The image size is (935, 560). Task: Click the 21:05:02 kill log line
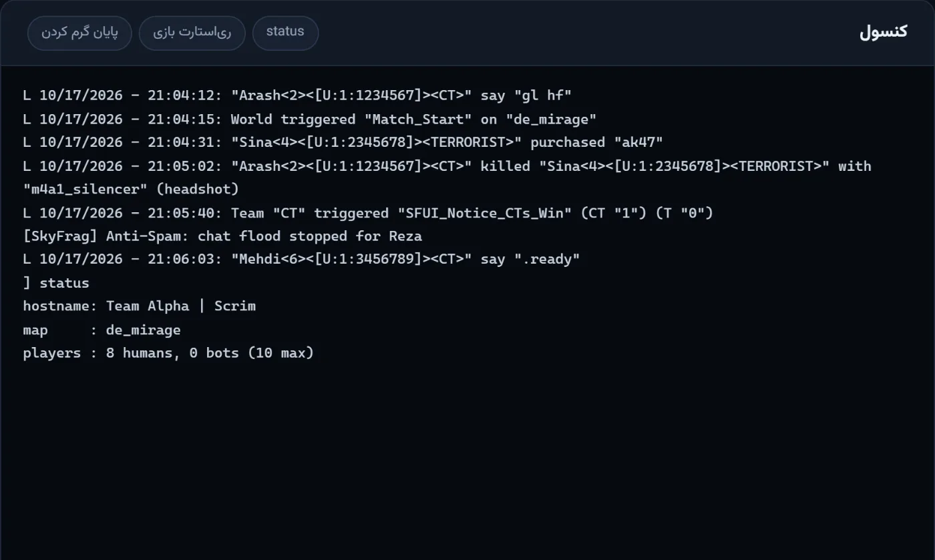coord(447,166)
